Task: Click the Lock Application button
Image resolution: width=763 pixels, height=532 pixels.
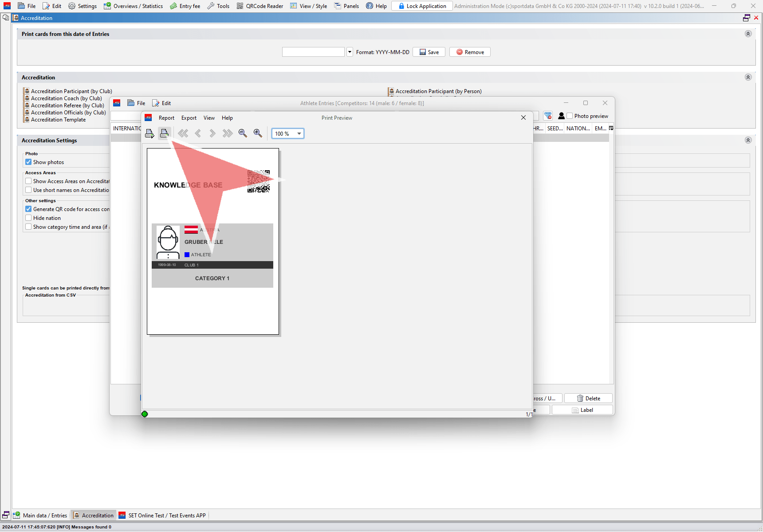Action: coord(422,6)
